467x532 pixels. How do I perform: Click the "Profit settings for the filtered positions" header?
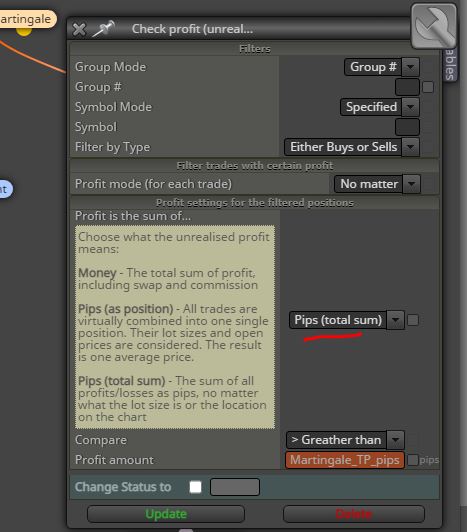click(255, 203)
